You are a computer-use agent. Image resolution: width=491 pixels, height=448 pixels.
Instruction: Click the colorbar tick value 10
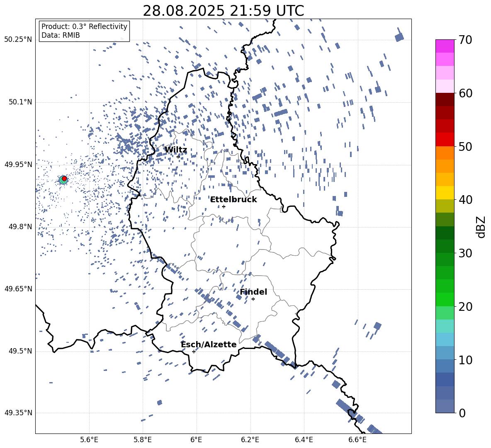[466, 360]
